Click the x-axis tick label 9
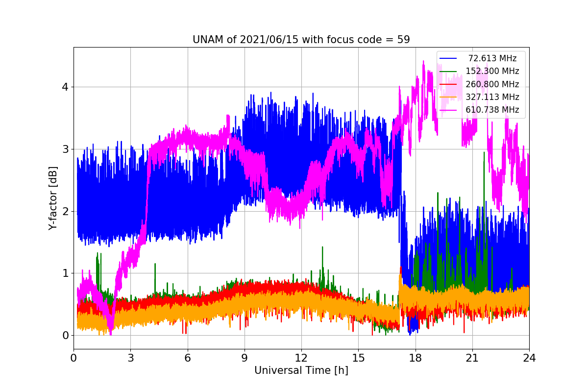Screen dimensions: 588x392 [245, 358]
